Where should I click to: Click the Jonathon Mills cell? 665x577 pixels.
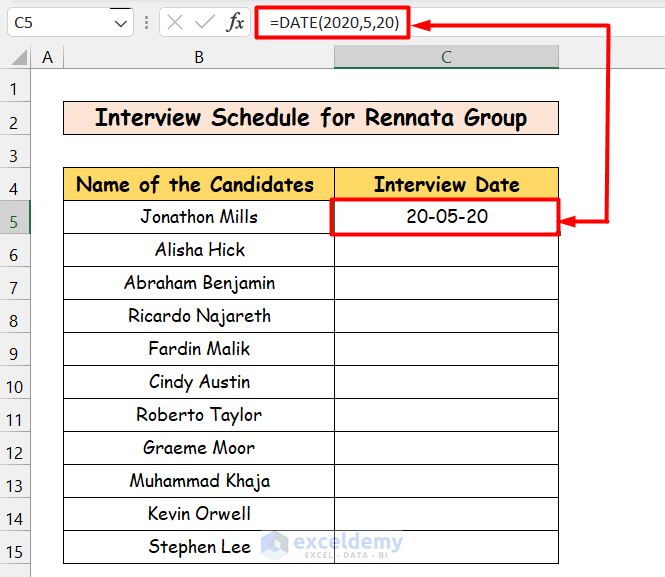point(199,217)
